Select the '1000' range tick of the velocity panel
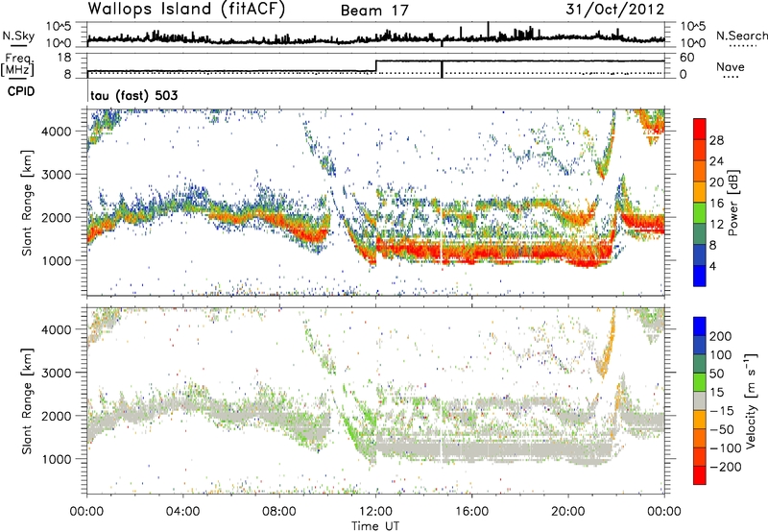768x532 pixels. point(57,459)
